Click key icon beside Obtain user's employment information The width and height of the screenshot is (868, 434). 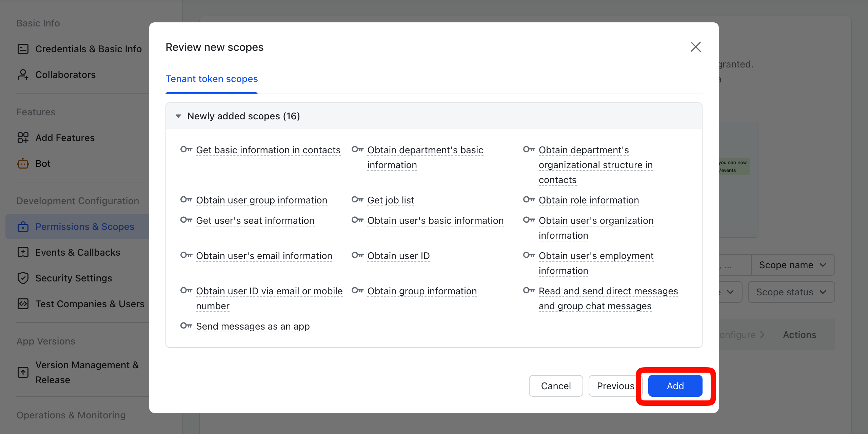(x=529, y=255)
